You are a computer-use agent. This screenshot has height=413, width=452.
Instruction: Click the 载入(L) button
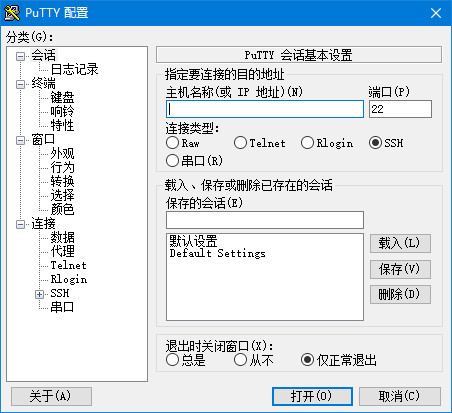[400, 243]
